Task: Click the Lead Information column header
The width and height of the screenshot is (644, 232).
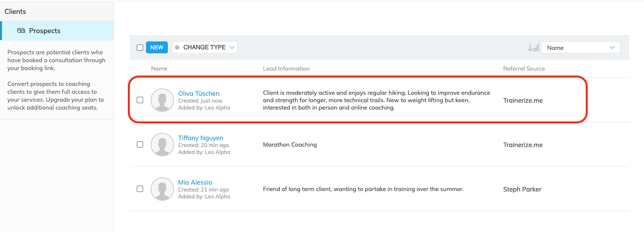Action: 286,69
